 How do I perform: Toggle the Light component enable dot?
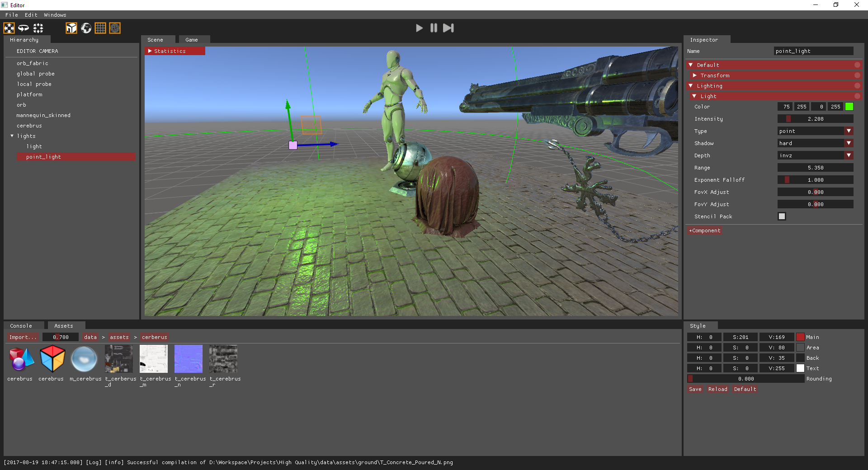tap(858, 96)
